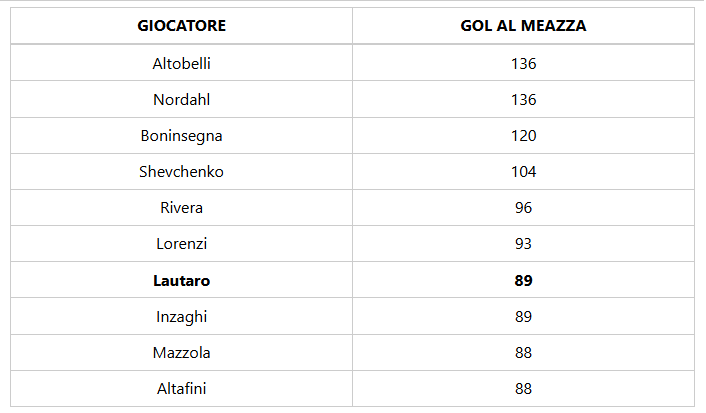Select Lautaro's bold 89 goals cell
The image size is (706, 413).
click(523, 281)
